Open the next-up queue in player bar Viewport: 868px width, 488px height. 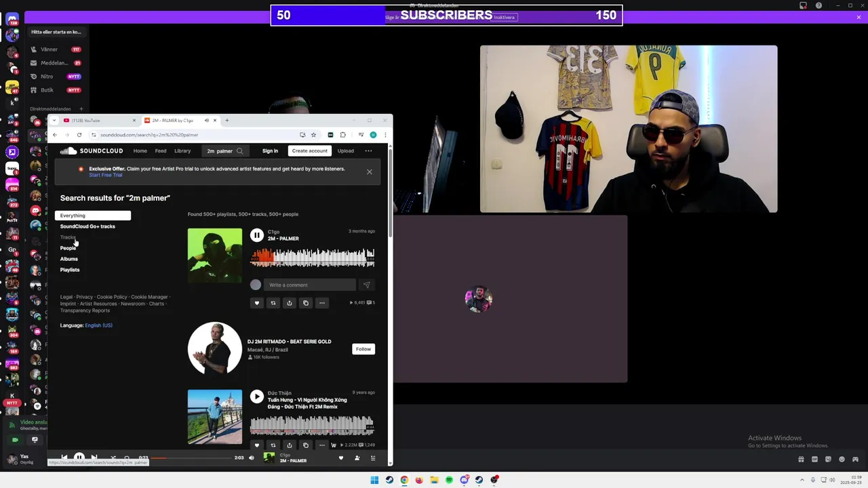click(x=372, y=458)
